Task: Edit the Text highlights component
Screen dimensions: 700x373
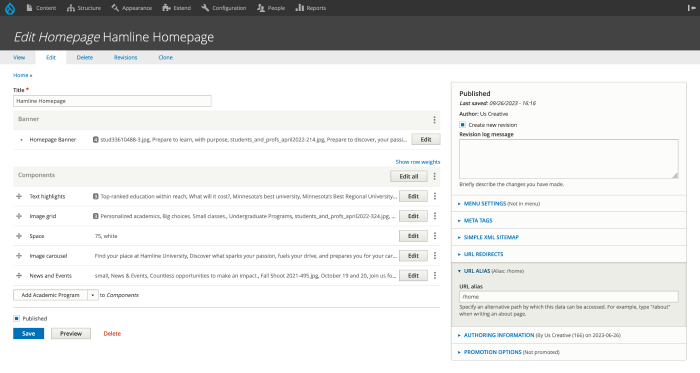Action: [413, 196]
